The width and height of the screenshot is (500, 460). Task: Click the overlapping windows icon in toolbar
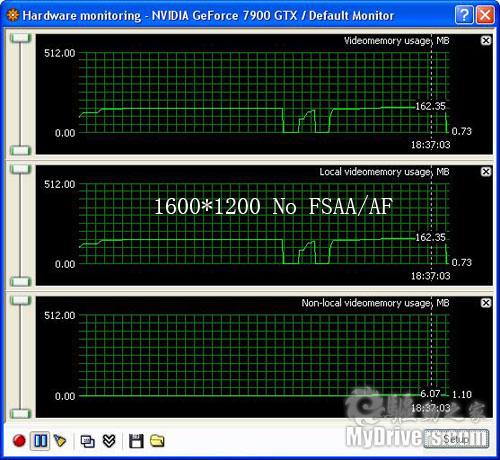coord(88,441)
